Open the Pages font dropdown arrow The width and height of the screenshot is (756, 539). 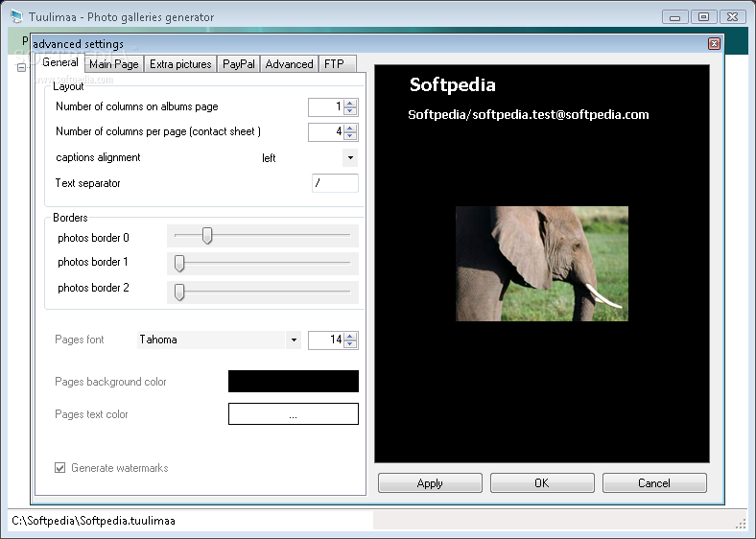pyautogui.click(x=294, y=340)
